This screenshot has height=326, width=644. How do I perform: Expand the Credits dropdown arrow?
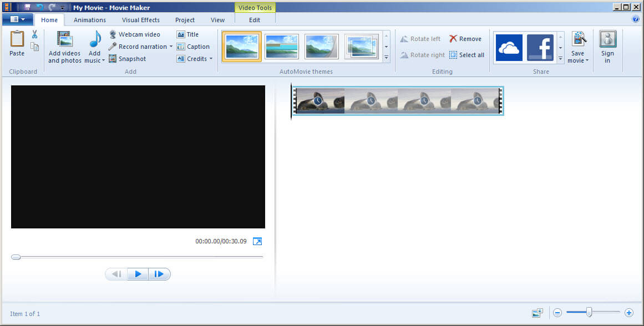(x=211, y=59)
